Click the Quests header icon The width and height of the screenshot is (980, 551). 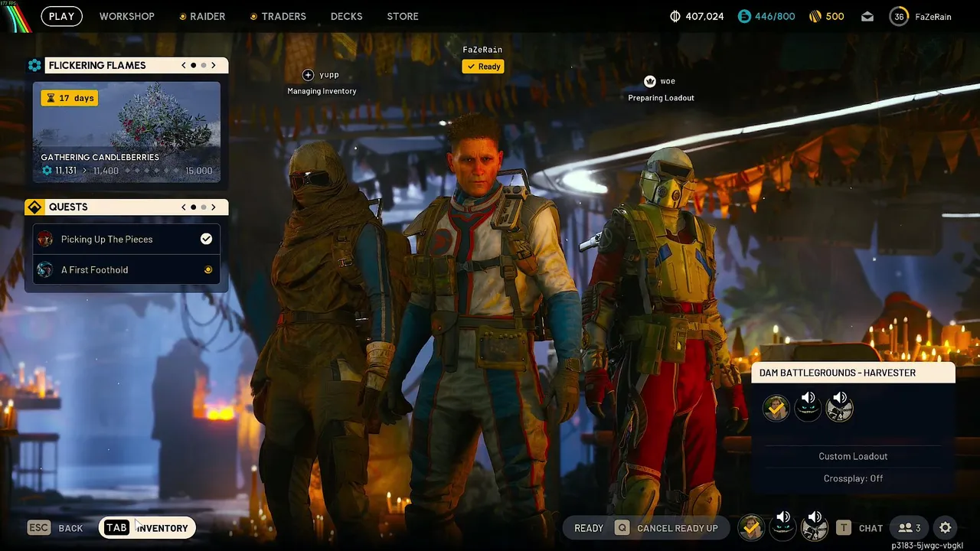(34, 207)
